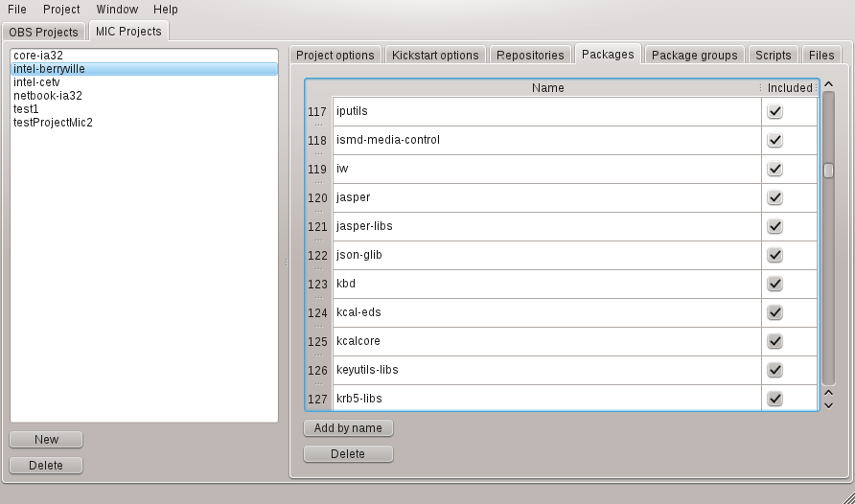Select row header 126

coord(319,371)
